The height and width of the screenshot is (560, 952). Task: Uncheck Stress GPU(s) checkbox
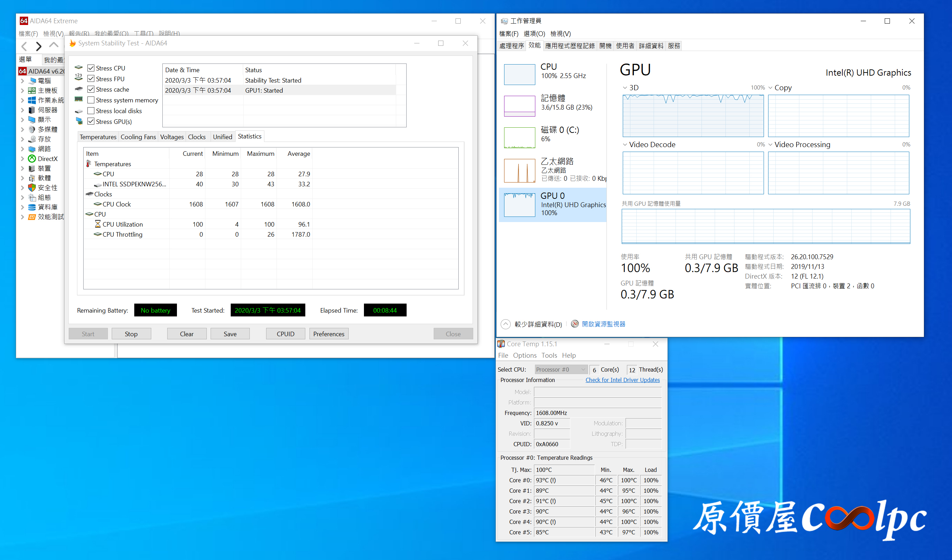91,121
